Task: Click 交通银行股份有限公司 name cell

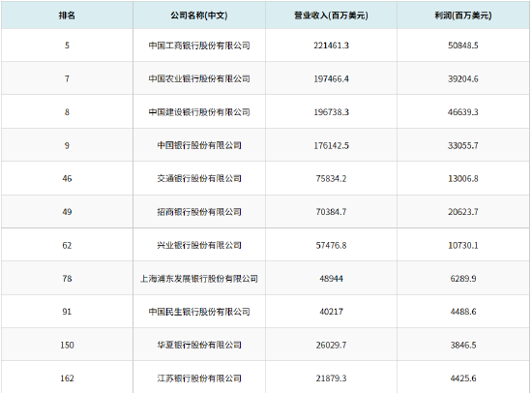Action: [x=199, y=178]
